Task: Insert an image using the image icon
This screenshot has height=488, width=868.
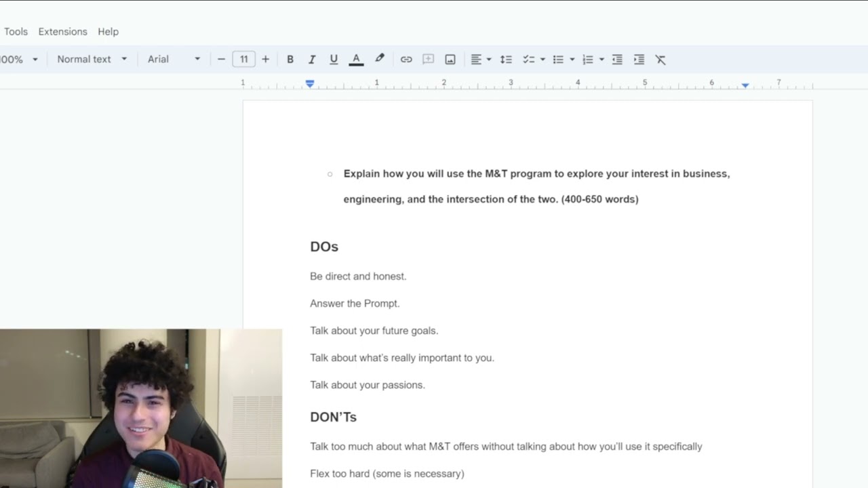Action: 450,60
